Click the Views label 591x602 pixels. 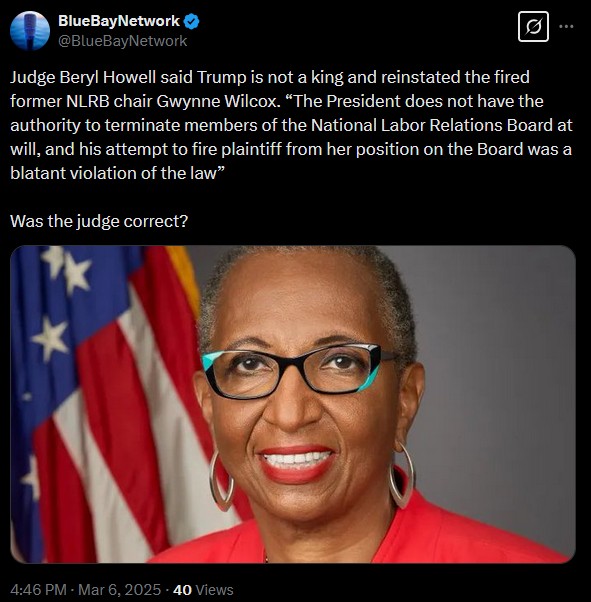pyautogui.click(x=214, y=589)
